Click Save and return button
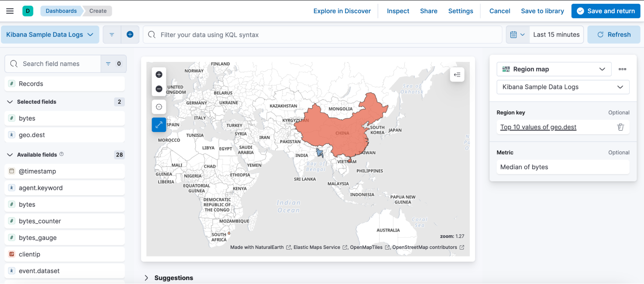The width and height of the screenshot is (644, 284). tap(606, 11)
